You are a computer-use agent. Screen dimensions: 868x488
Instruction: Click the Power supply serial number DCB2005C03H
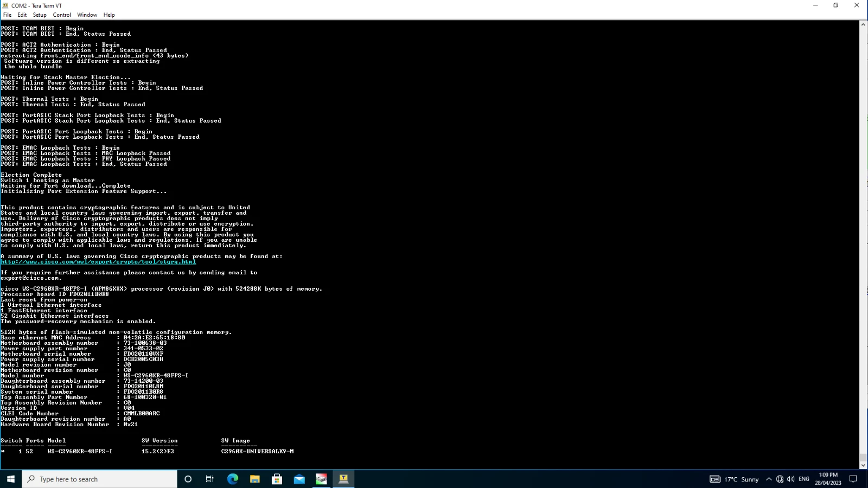coord(143,359)
